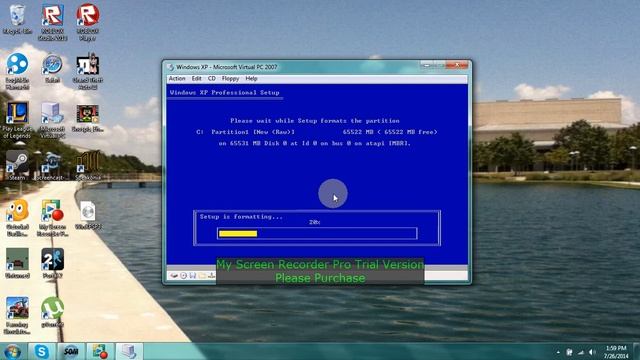Click Show Desktop button at taskbar end
The height and width of the screenshot is (360, 640).
pos(637,351)
